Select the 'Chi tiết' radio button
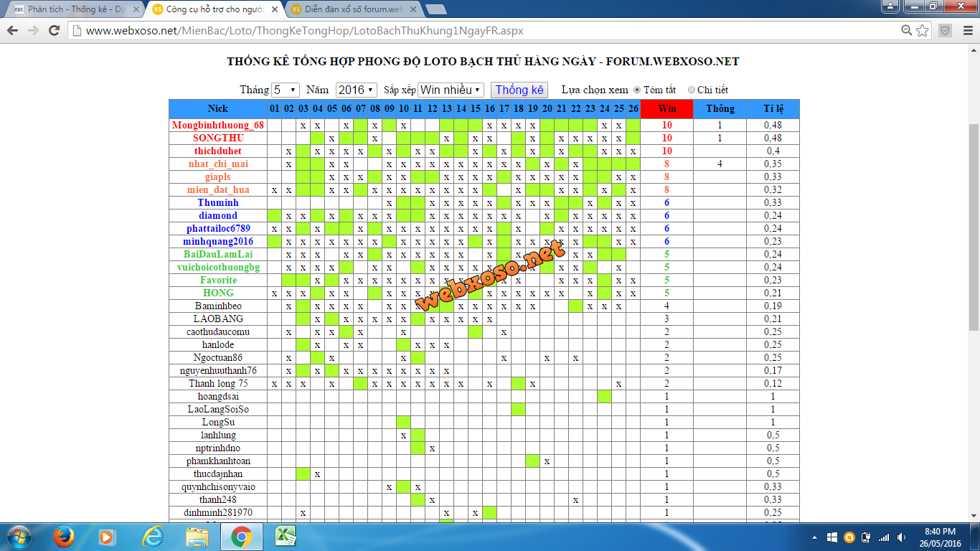The image size is (980, 551). point(692,90)
